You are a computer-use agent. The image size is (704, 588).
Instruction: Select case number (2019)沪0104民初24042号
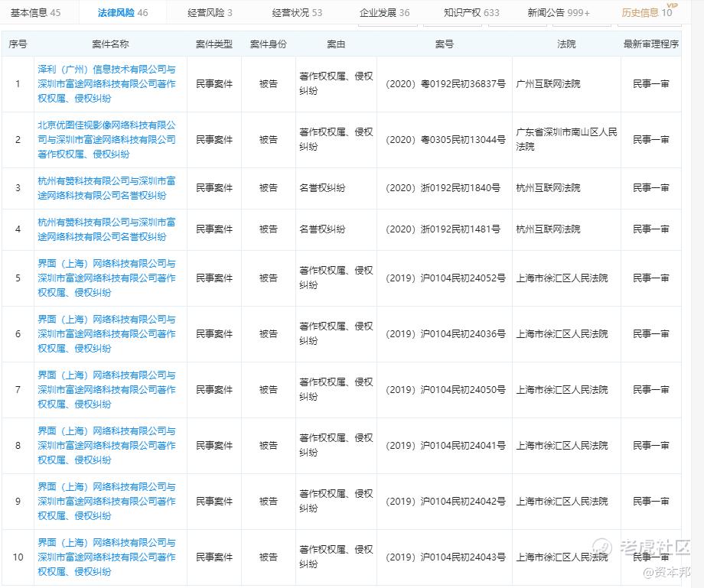445,501
